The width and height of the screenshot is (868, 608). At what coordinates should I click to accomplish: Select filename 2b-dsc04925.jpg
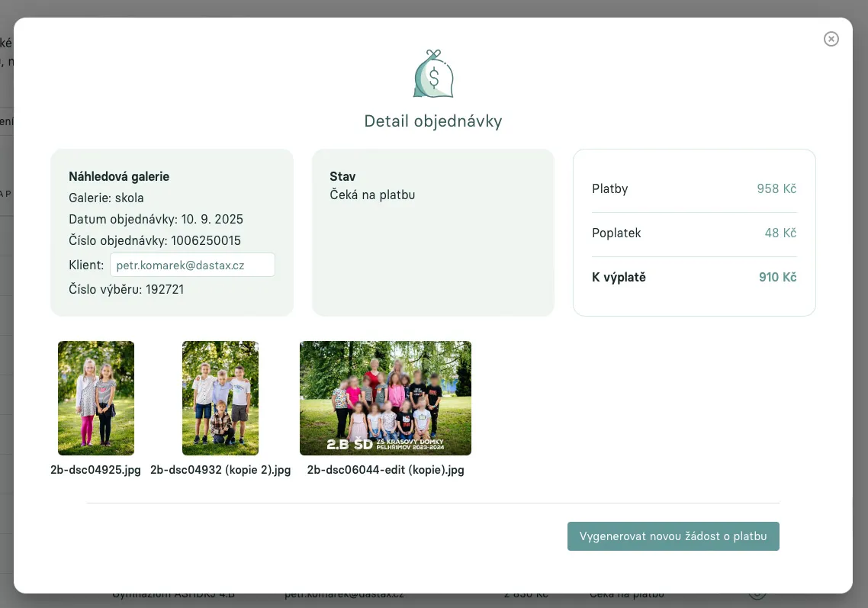click(x=96, y=470)
